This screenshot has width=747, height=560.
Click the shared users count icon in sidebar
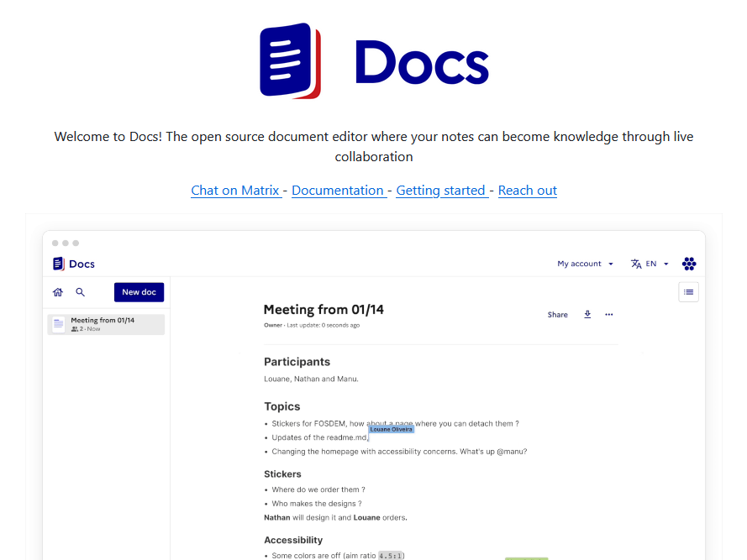tap(74, 329)
